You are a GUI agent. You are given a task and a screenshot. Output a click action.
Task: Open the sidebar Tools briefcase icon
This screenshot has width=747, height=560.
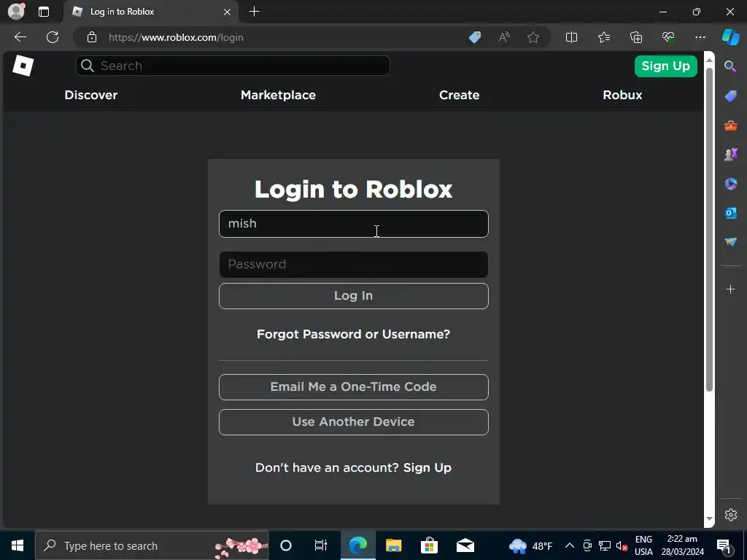click(x=731, y=125)
